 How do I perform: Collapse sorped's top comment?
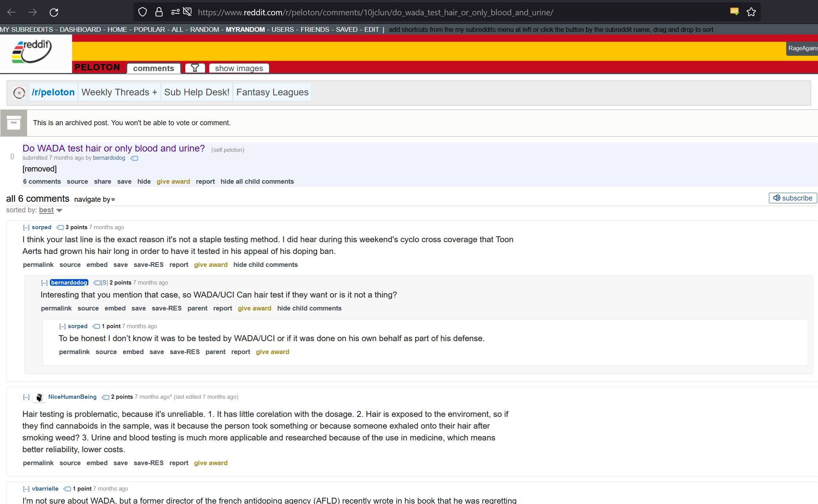click(26, 227)
